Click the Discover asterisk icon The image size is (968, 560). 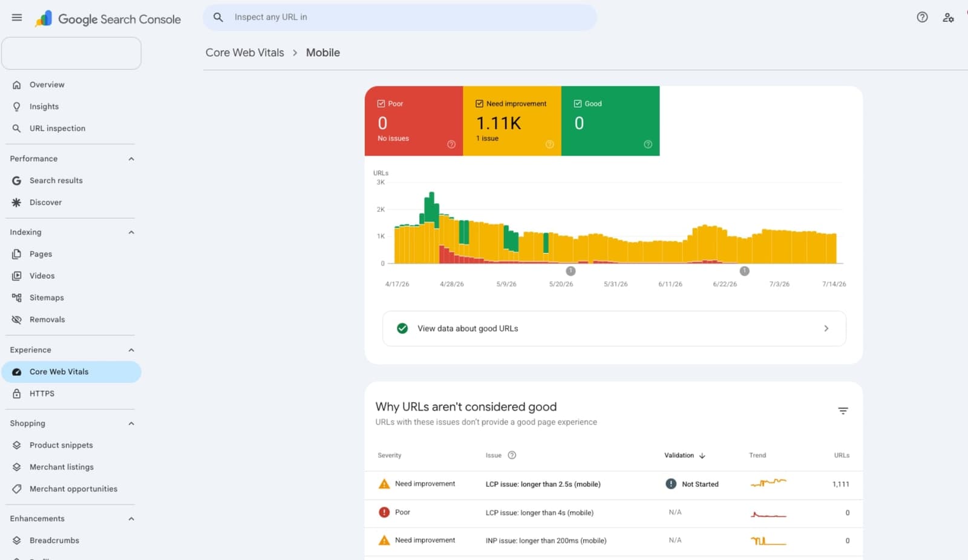17,203
